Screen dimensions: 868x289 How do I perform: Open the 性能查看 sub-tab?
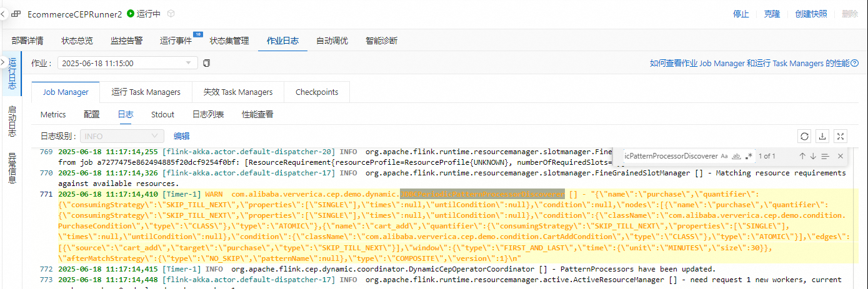pos(257,114)
